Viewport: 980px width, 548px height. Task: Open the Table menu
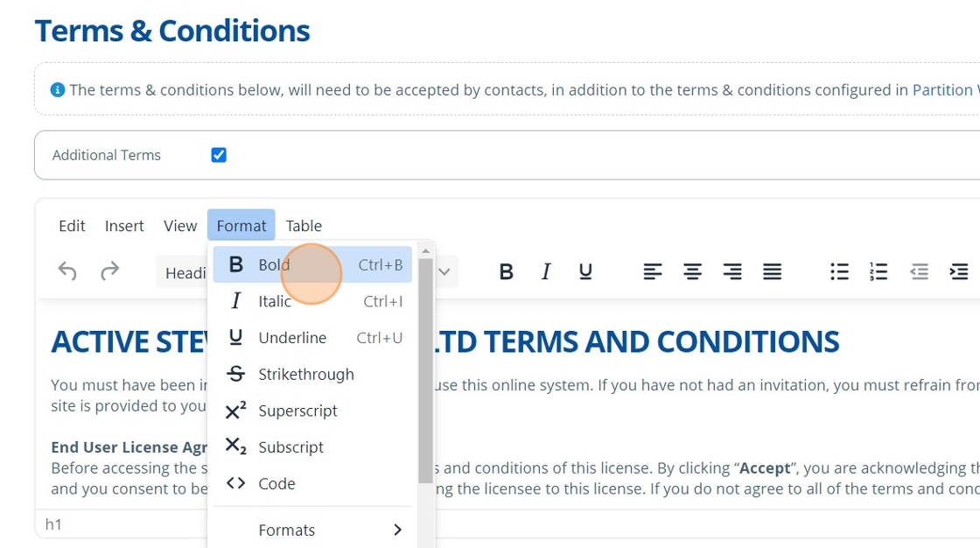click(x=304, y=226)
